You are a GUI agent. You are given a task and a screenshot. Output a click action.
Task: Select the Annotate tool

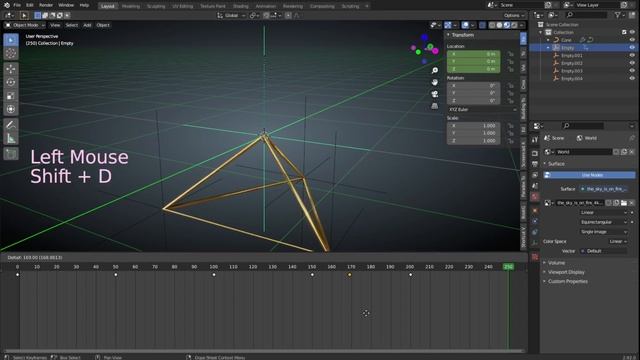(11, 125)
